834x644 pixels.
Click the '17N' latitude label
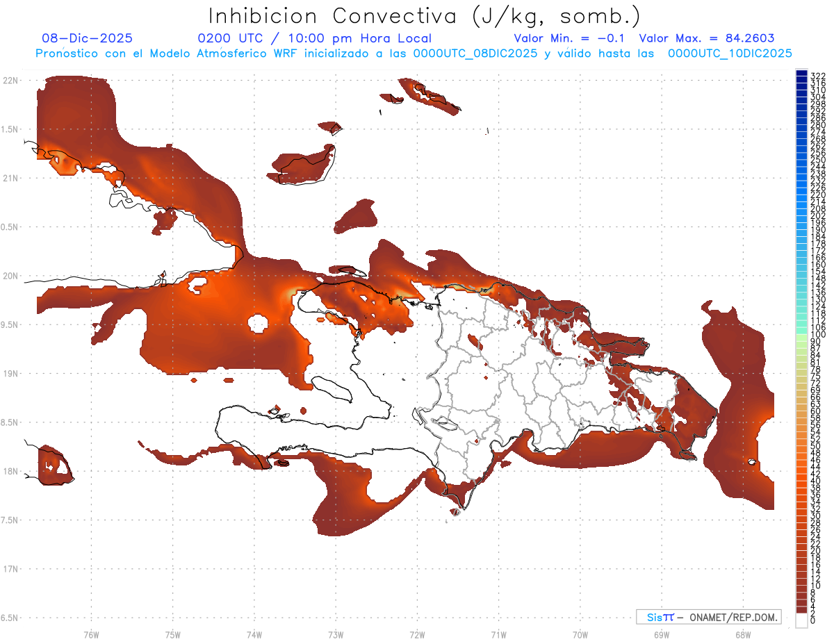(x=10, y=570)
